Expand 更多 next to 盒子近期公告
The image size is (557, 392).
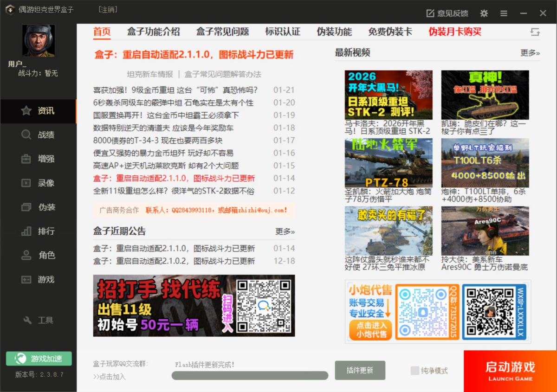click(285, 231)
